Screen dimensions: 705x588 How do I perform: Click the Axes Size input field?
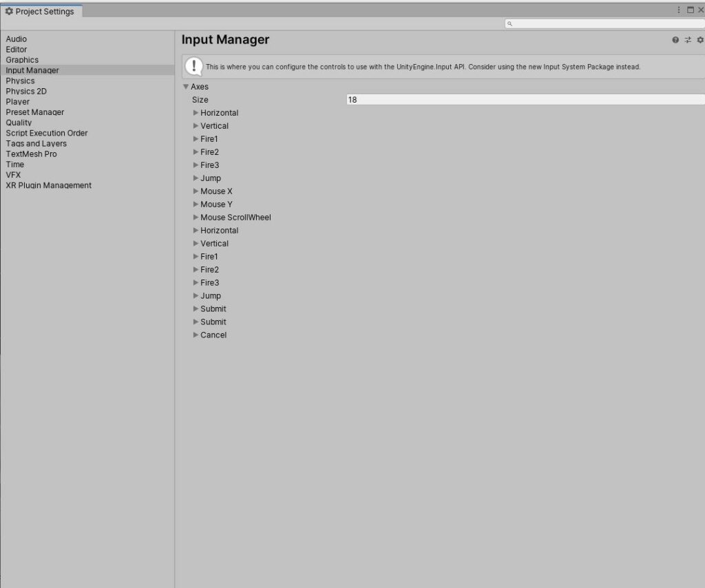523,100
